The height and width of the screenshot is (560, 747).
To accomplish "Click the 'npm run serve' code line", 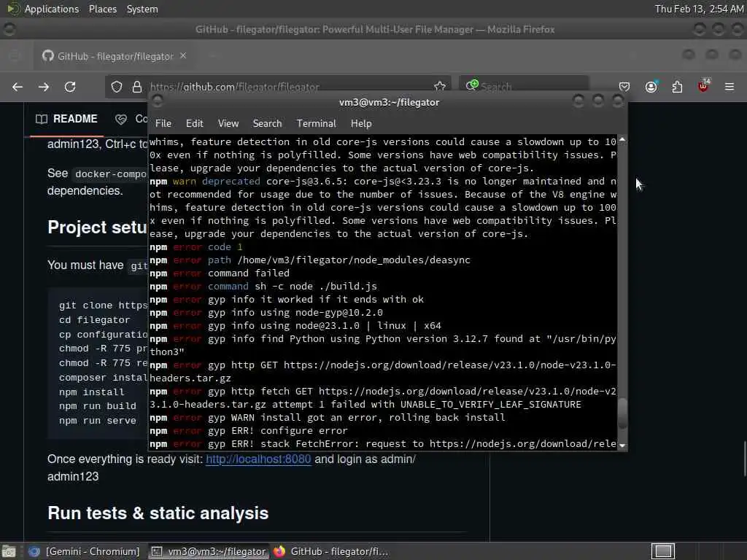I will 98,421.
